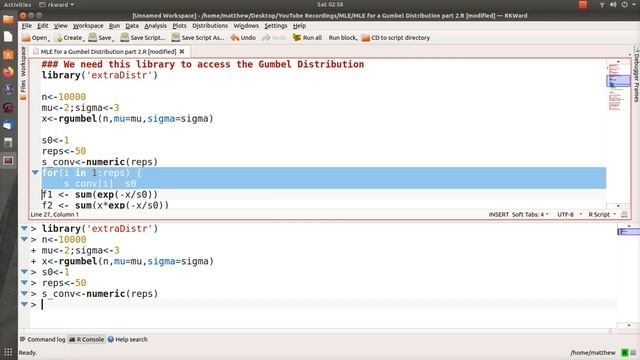
Task: Close the MLE for a Gumbel script tab
Action: [x=182, y=51]
